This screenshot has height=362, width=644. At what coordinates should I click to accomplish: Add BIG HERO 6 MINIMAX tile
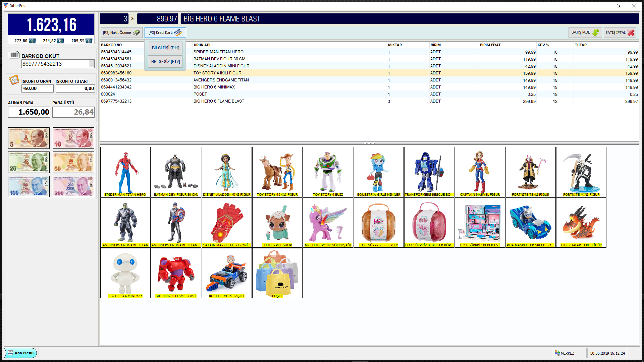coord(125,273)
